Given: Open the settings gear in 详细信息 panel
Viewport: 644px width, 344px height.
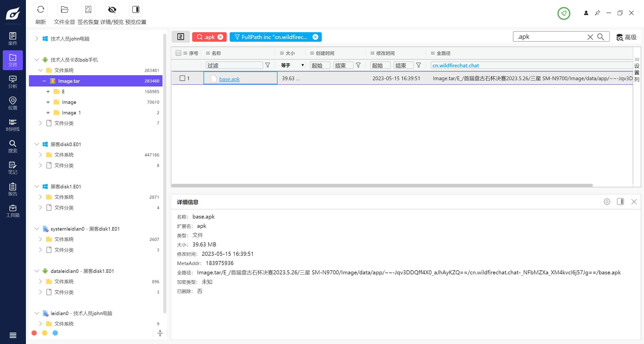Looking at the screenshot, I should 607,202.
